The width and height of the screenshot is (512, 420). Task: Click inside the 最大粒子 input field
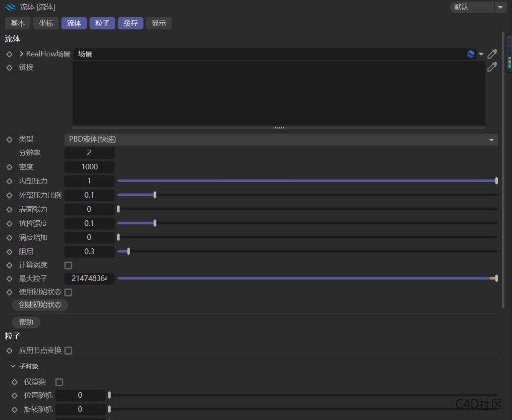89,278
